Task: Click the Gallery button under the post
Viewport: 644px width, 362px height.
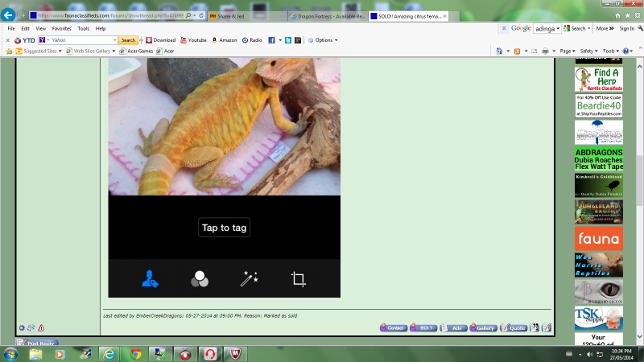Action: 484,327
